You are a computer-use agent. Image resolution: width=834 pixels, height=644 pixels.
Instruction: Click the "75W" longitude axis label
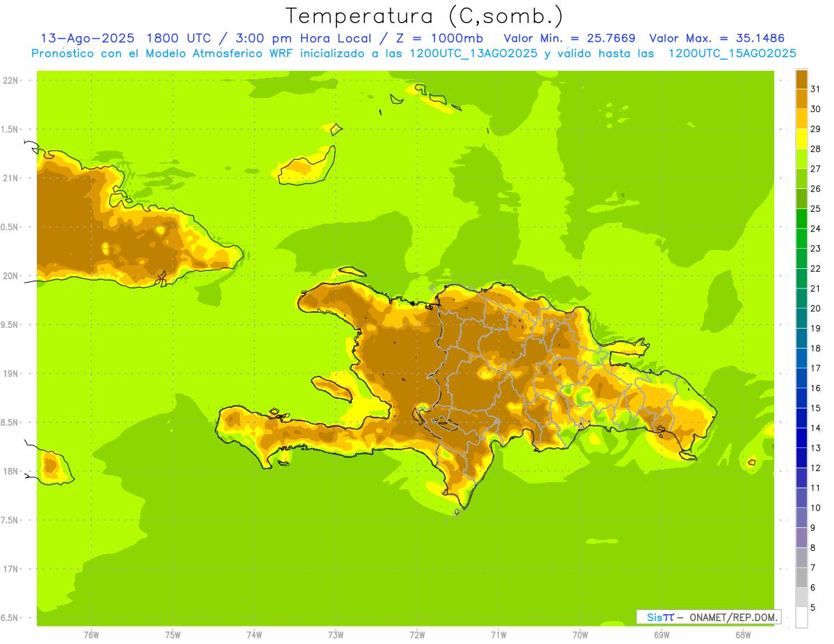coord(172,634)
